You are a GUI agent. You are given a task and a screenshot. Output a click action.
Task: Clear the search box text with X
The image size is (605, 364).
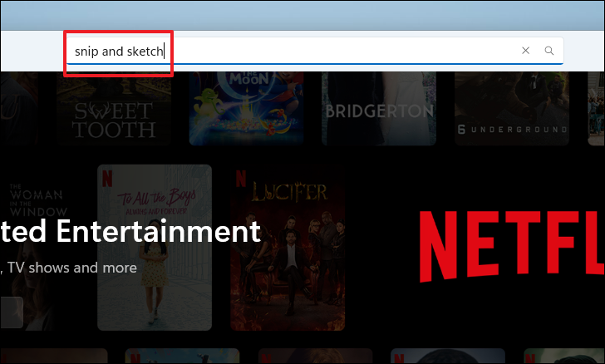coord(525,51)
